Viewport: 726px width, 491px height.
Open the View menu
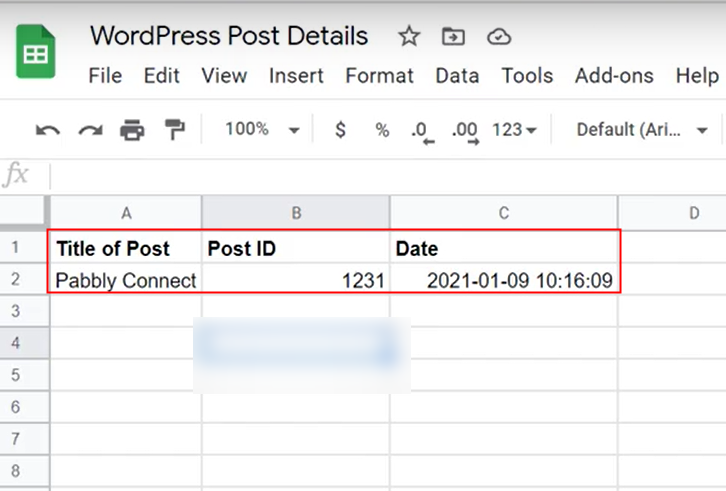(x=224, y=76)
